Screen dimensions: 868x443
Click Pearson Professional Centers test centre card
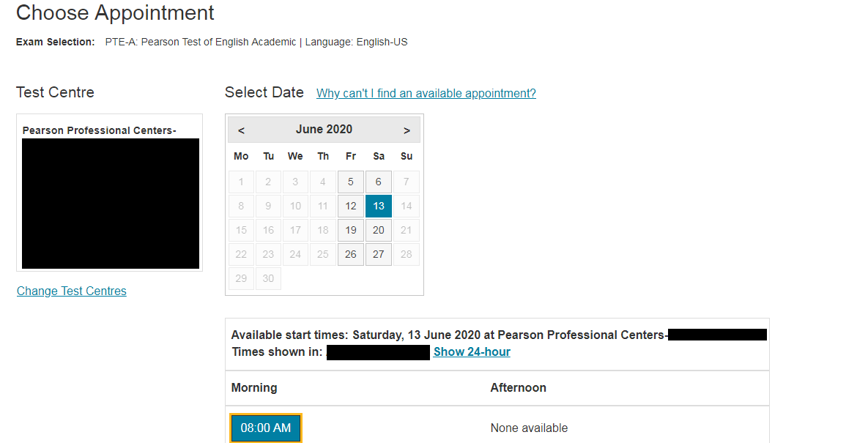click(109, 193)
